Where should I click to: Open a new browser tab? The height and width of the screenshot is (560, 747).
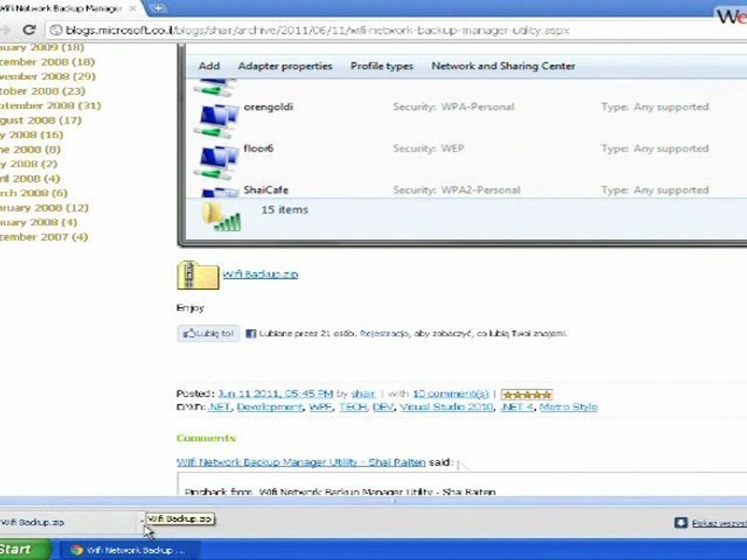[x=158, y=8]
